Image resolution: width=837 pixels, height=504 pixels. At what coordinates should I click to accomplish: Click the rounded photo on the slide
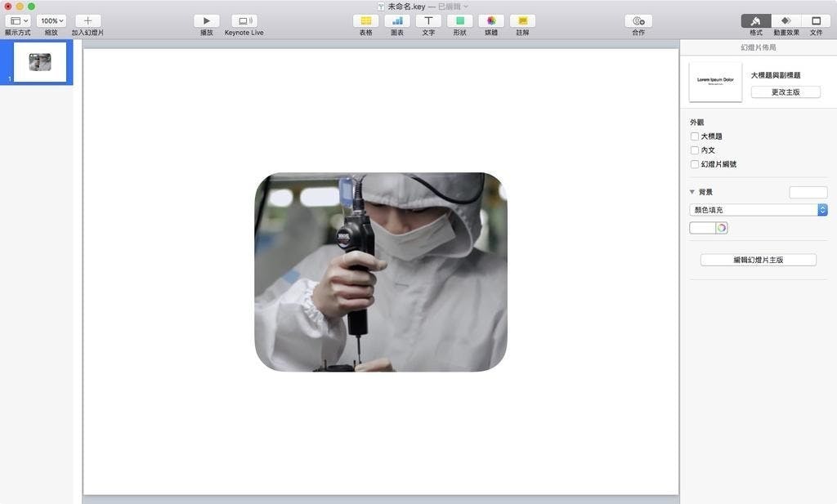pyautogui.click(x=381, y=272)
